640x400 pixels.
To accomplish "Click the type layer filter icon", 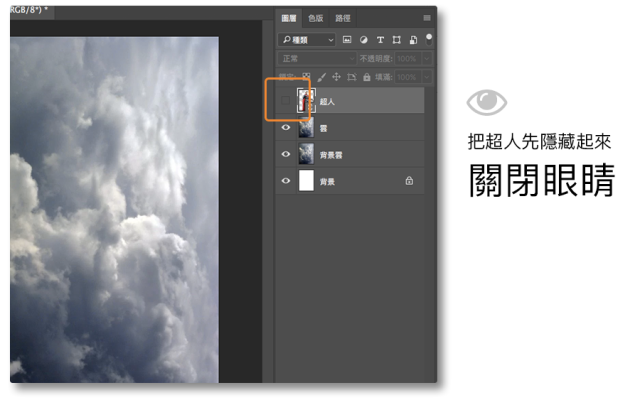I will (380, 39).
